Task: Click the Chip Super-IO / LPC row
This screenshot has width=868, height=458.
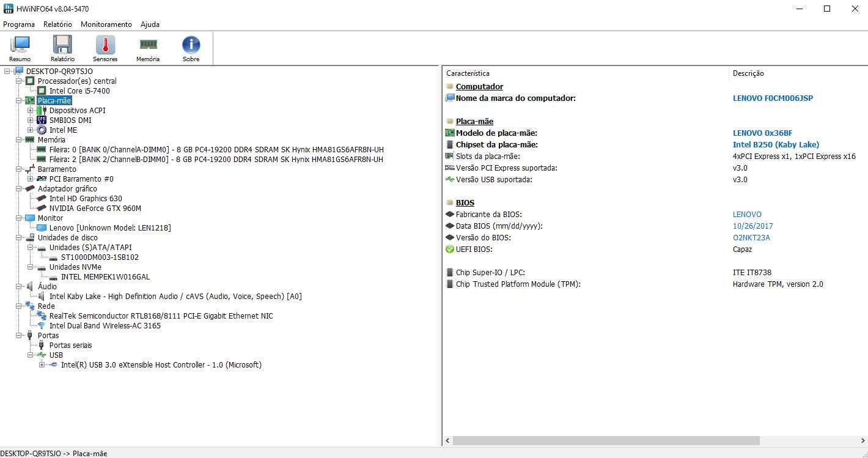Action: click(x=654, y=273)
